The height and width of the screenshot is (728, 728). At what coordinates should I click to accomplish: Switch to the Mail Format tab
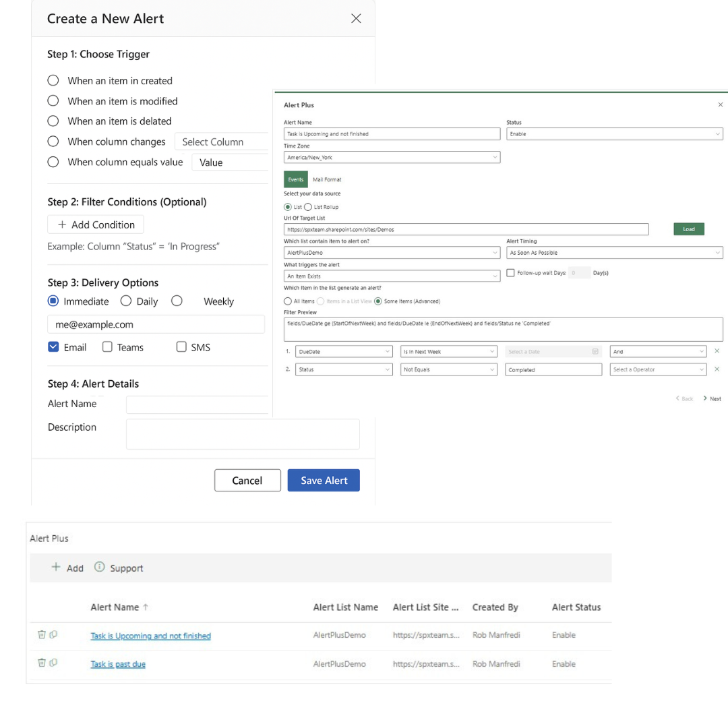(327, 180)
